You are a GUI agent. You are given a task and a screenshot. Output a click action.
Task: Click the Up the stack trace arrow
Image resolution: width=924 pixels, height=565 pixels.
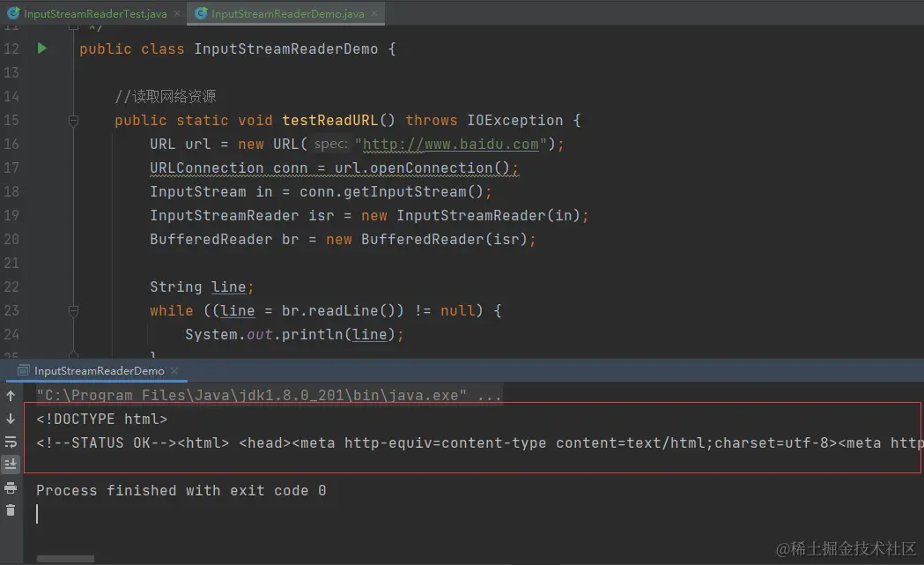tap(11, 396)
